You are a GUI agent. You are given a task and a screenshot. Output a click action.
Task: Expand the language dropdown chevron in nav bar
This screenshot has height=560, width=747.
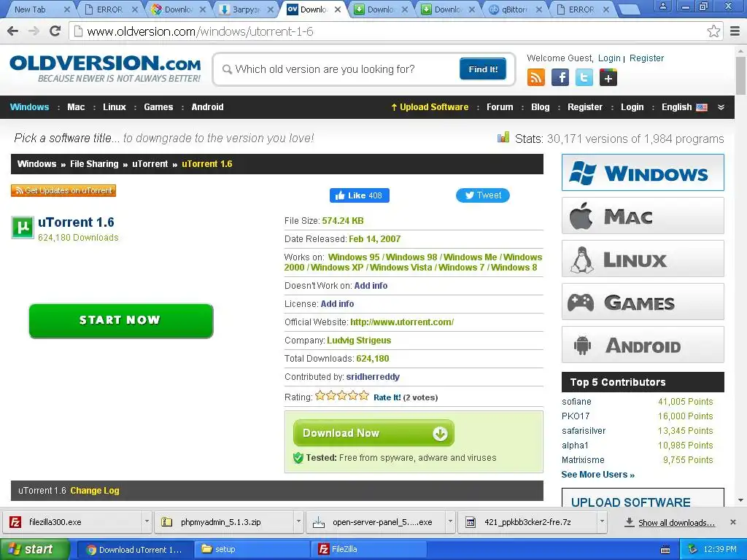[721, 107]
